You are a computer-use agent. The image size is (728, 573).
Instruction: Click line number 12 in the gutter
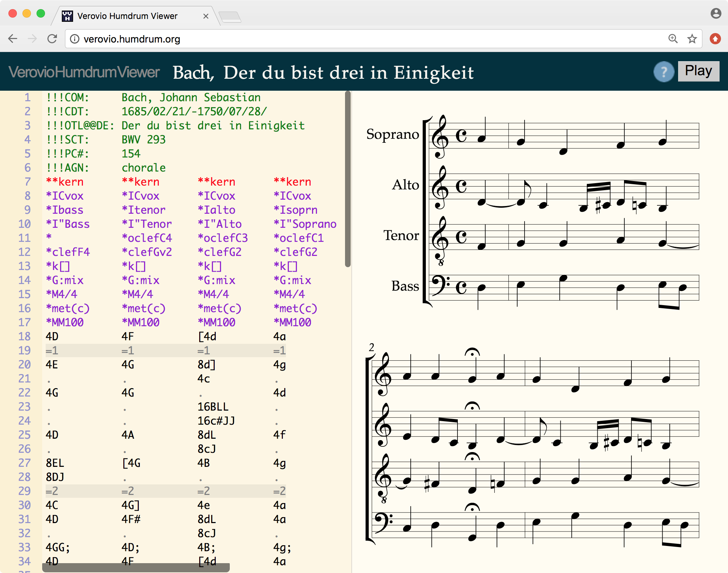click(x=24, y=252)
